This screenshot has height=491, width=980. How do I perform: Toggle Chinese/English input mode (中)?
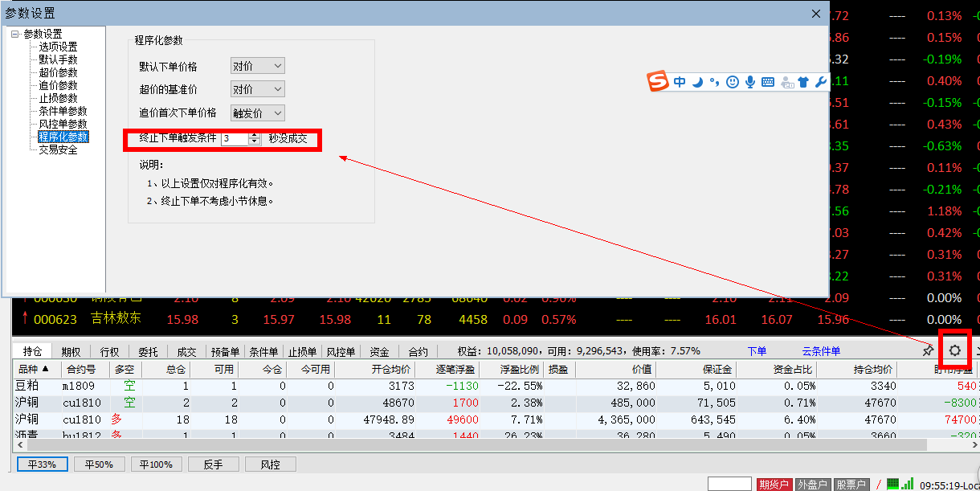(x=680, y=82)
